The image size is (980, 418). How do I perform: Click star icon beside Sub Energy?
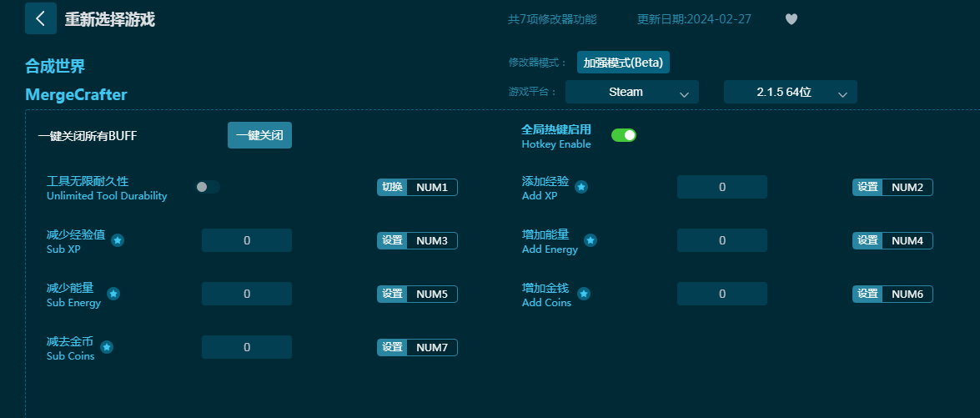pyautogui.click(x=113, y=294)
